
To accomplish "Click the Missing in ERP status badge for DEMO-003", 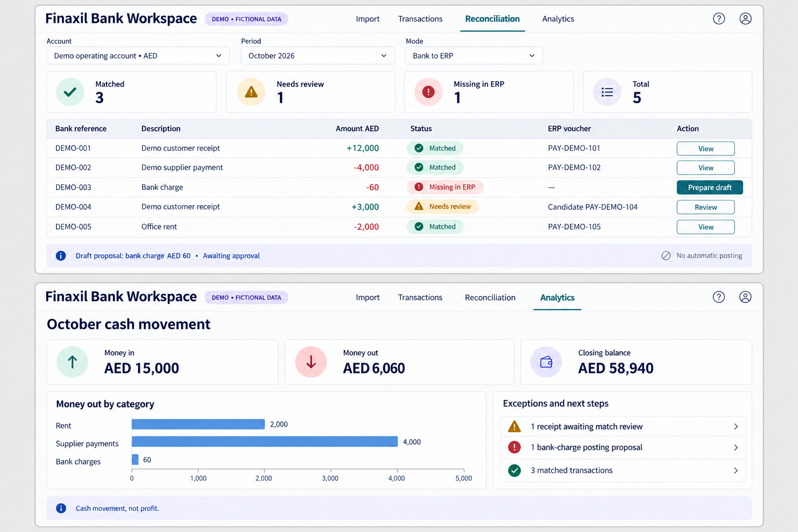I will click(445, 187).
